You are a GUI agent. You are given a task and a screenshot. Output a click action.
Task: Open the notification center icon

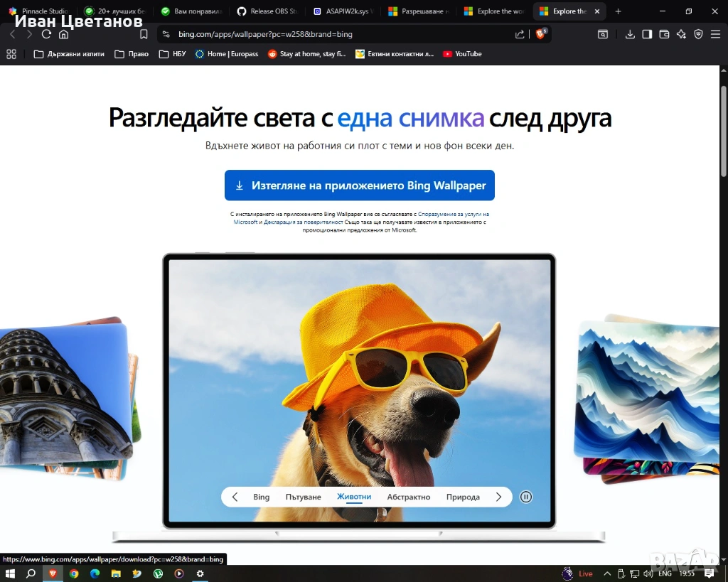click(709, 573)
